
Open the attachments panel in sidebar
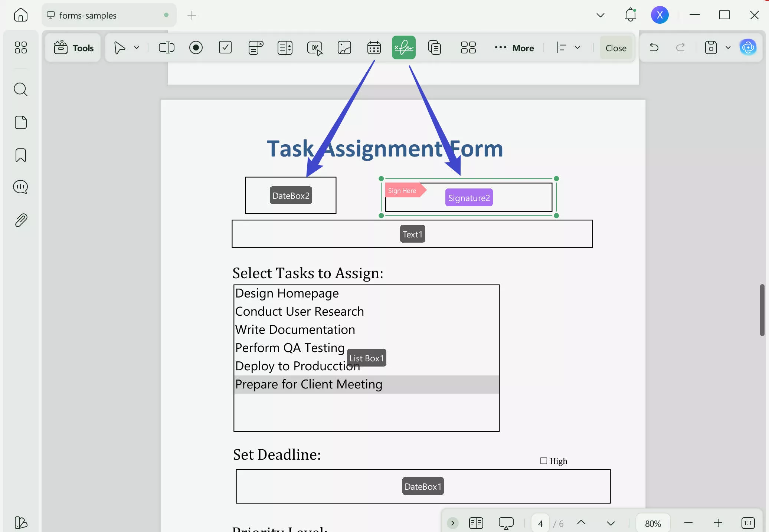(x=21, y=220)
